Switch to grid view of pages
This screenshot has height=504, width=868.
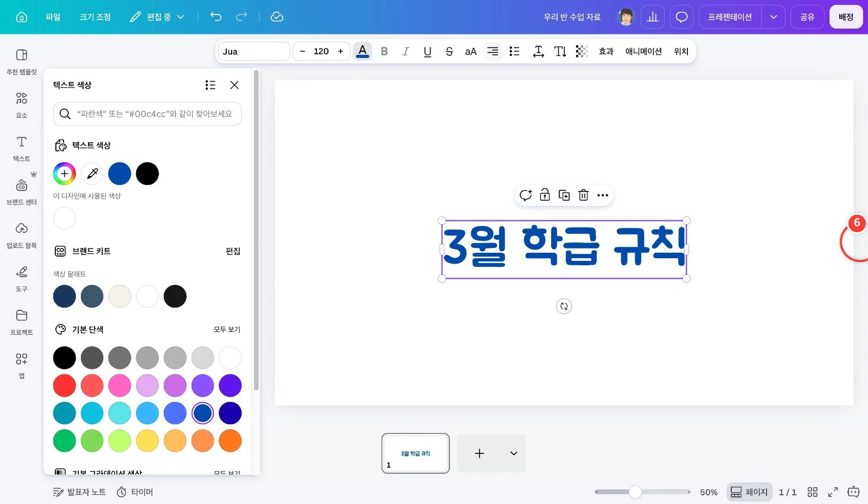pyautogui.click(x=812, y=492)
